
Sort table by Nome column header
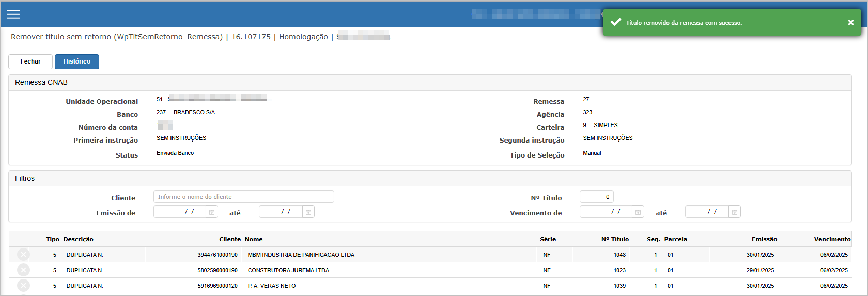click(x=254, y=239)
